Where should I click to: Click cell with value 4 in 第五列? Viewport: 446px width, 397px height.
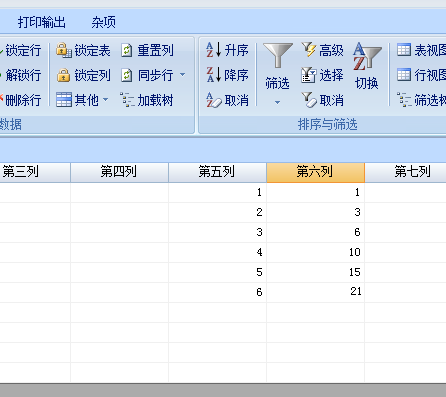(217, 253)
